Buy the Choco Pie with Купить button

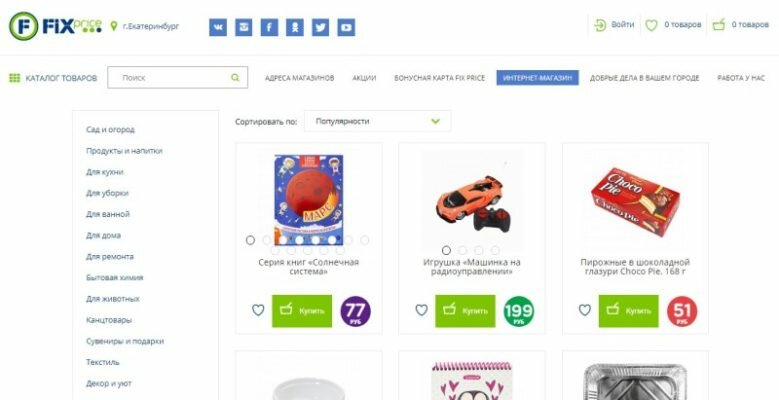628,311
